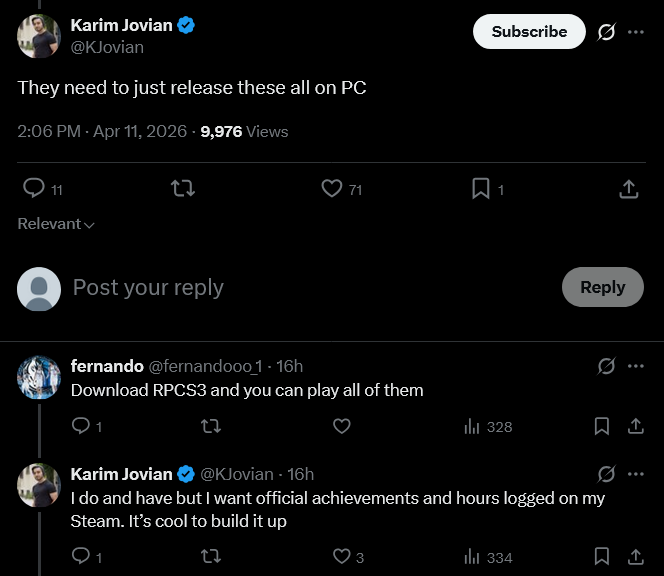Viewport: 664px width, 576px height.
Task: Expand the Relevant sort dropdown
Action: 56,224
